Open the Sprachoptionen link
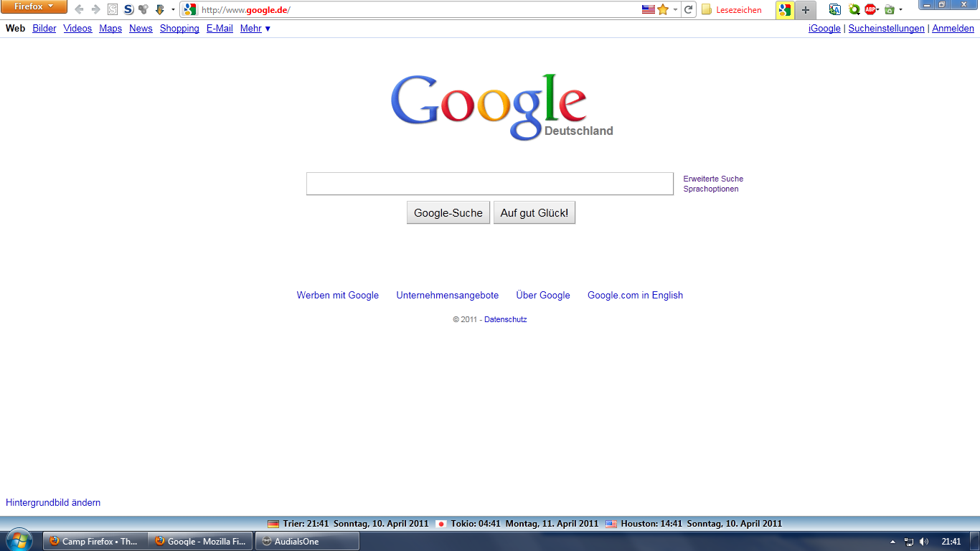The image size is (980, 551). pos(711,189)
